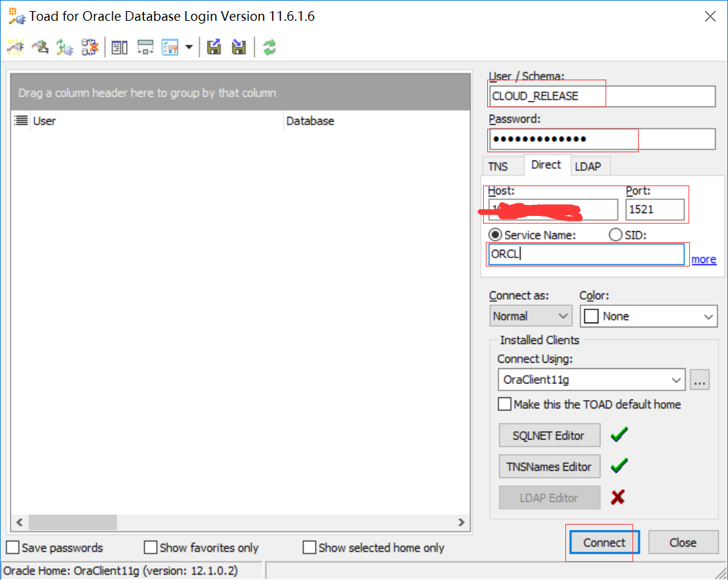
Task: Click the remove connections red X icon
Action: (89, 47)
